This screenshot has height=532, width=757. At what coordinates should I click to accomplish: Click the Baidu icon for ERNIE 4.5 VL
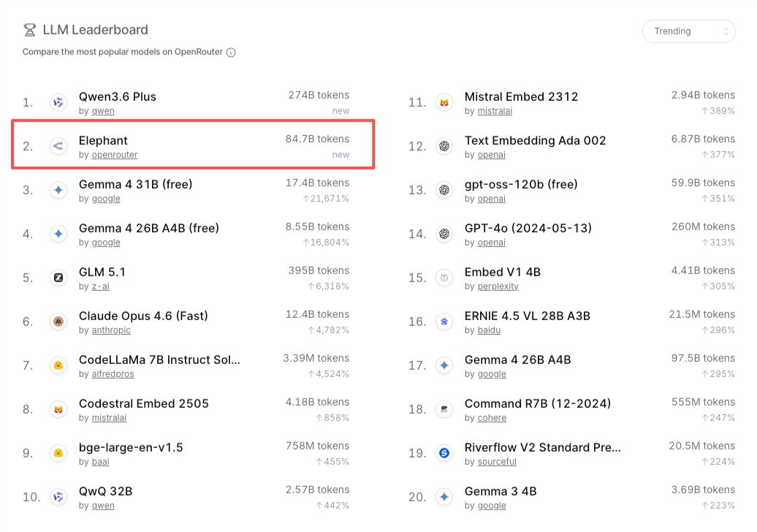(x=445, y=322)
